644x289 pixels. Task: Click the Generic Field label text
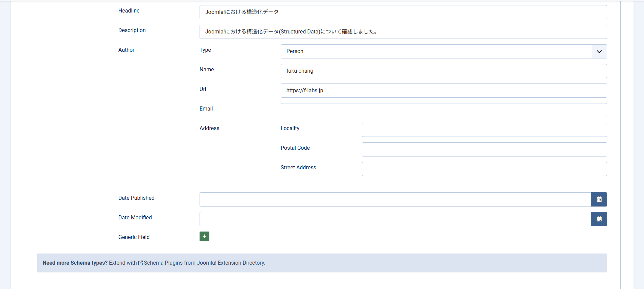coord(134,237)
